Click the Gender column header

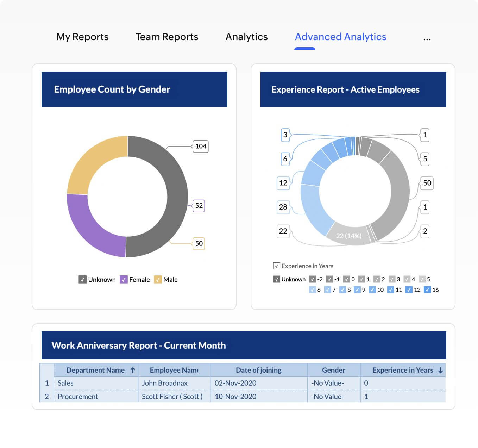click(334, 370)
